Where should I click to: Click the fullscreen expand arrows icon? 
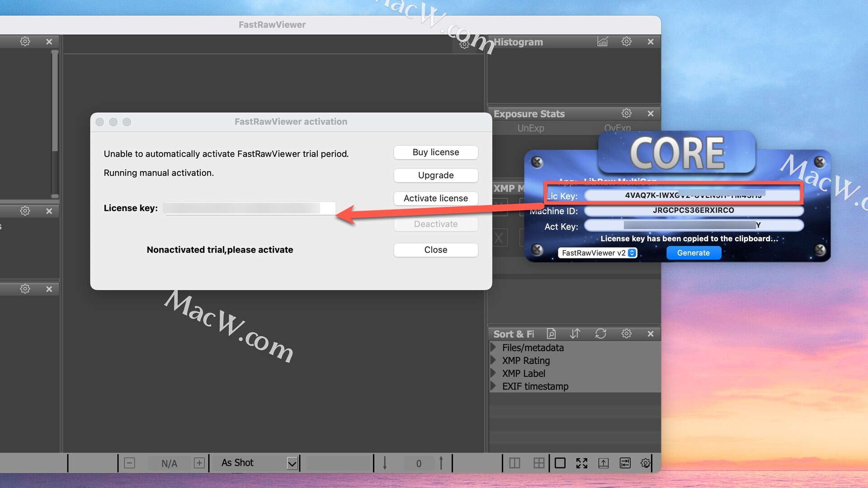point(581,463)
